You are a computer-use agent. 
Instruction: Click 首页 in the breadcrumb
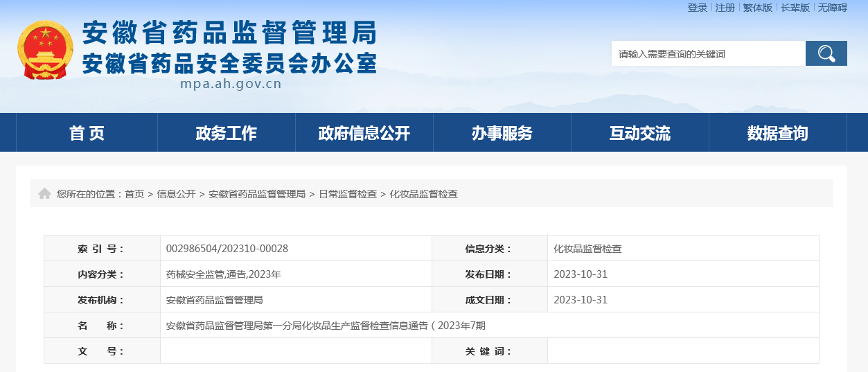tap(134, 194)
